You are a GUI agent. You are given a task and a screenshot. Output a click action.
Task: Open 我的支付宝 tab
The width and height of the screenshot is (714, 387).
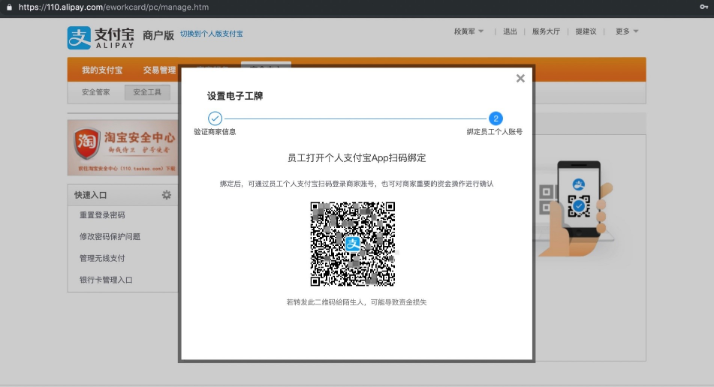[102, 70]
